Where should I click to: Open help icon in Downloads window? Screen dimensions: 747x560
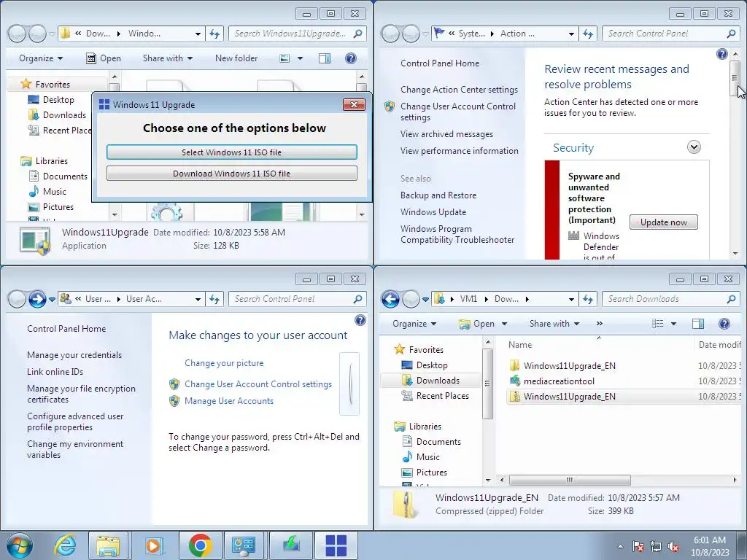(724, 324)
